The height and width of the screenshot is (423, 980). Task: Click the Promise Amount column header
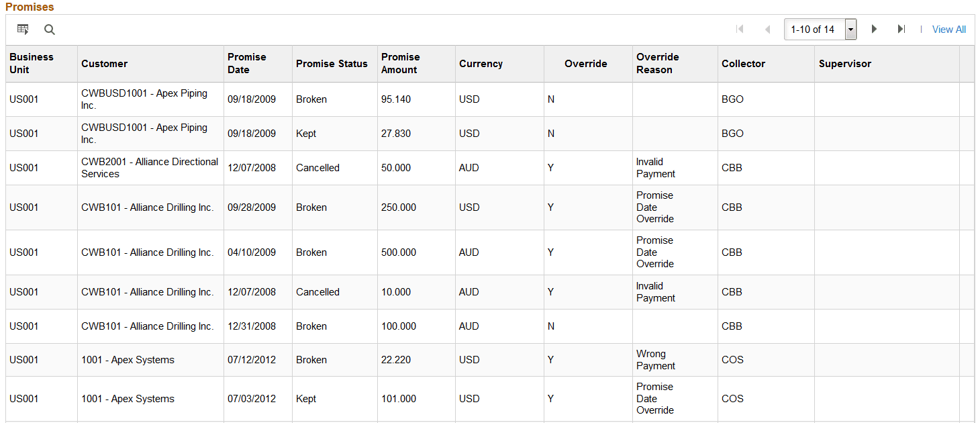[x=400, y=63]
